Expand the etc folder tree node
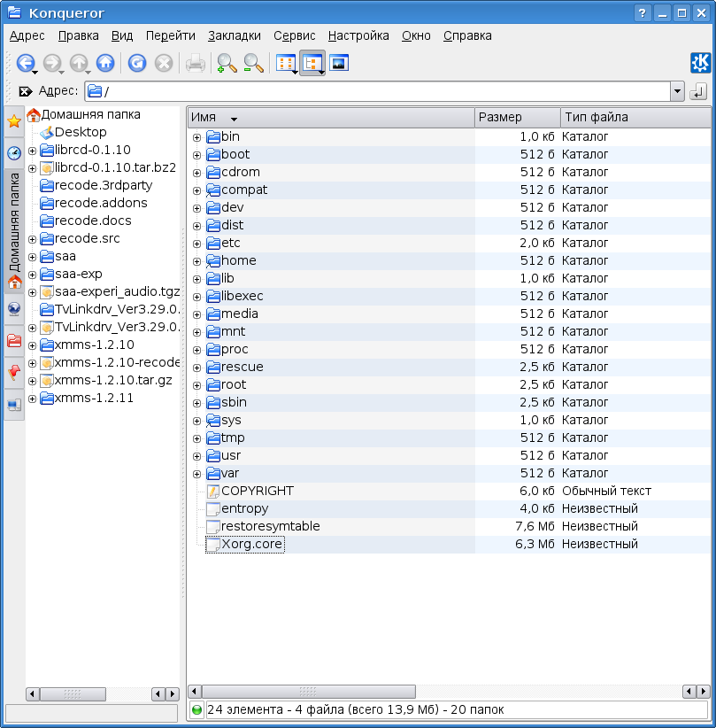The width and height of the screenshot is (716, 728). tap(196, 244)
